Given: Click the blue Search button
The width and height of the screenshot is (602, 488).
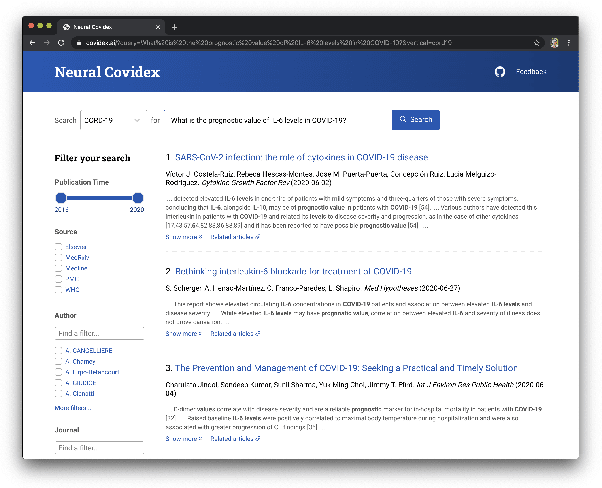Looking at the screenshot, I should click(416, 120).
